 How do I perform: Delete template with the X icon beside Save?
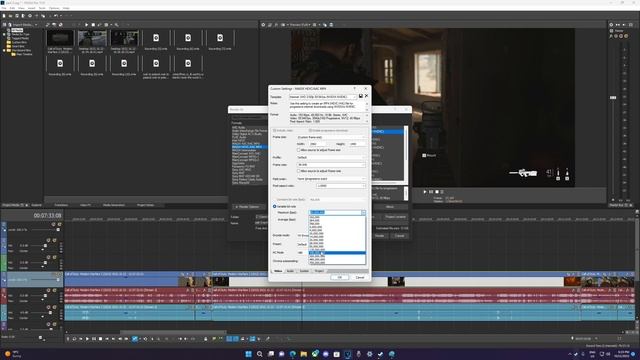coord(366,96)
